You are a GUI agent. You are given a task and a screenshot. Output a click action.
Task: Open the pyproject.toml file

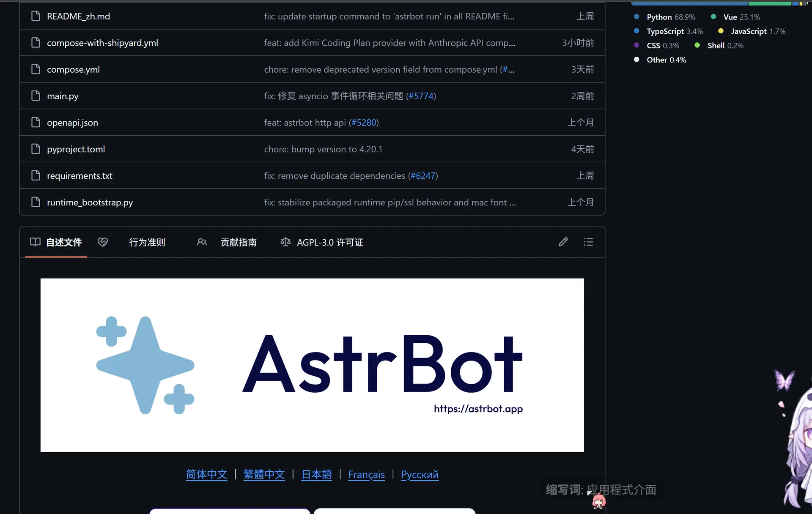(x=76, y=149)
